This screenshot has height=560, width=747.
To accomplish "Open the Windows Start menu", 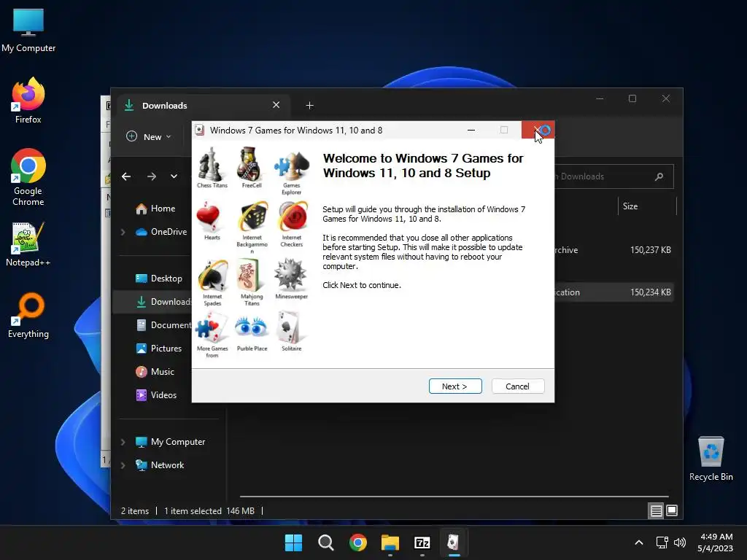I will coord(293,542).
